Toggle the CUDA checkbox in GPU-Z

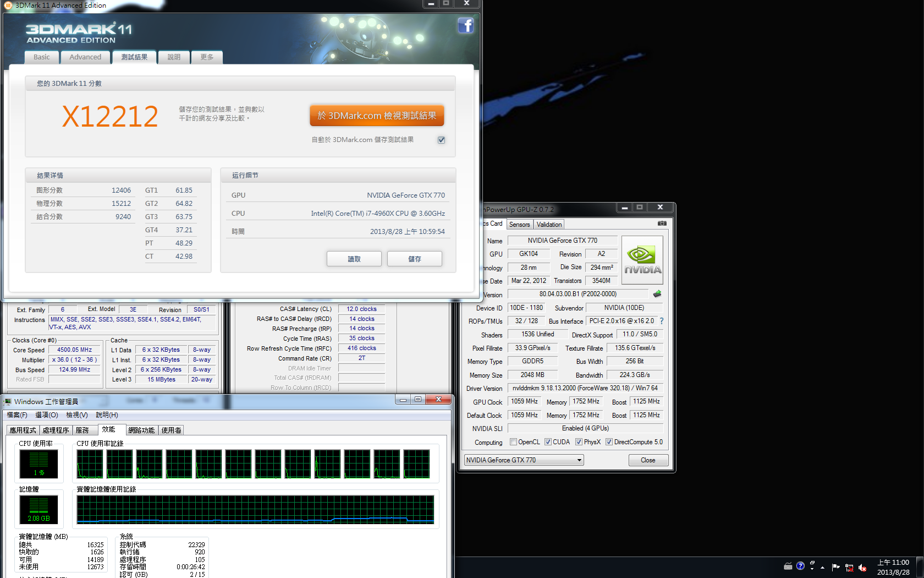[x=548, y=442]
